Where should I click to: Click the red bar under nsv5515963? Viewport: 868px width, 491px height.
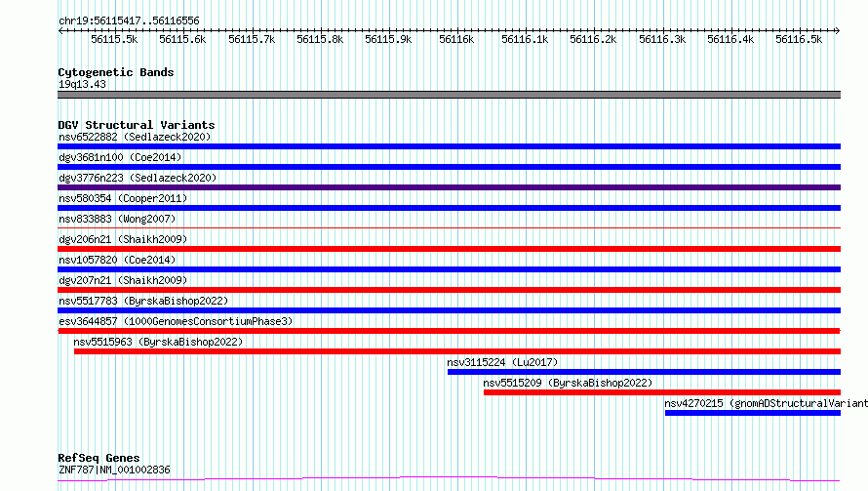457,351
